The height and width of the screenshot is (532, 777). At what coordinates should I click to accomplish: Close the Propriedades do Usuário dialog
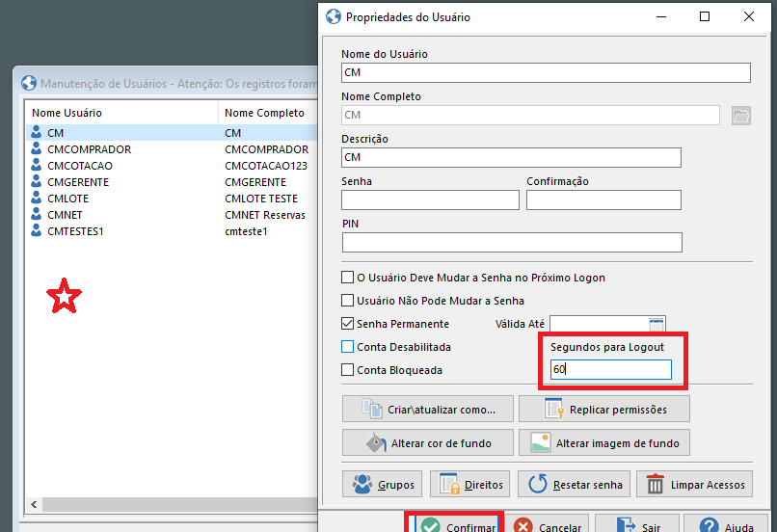749,16
